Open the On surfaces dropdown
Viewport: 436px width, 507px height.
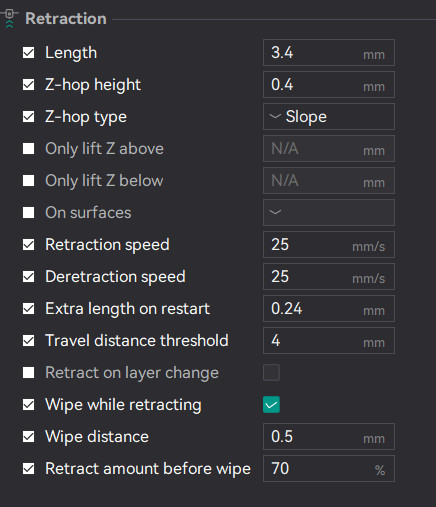(329, 213)
